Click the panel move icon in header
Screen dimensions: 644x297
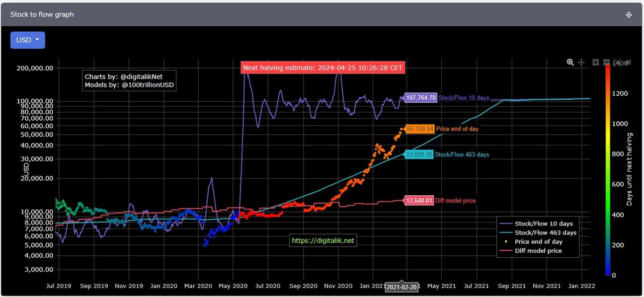(x=628, y=15)
